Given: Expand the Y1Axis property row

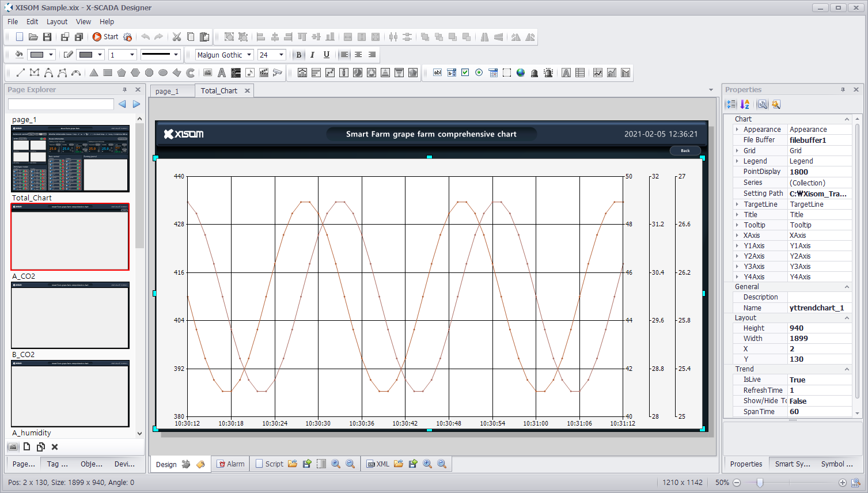Looking at the screenshot, I should 737,246.
